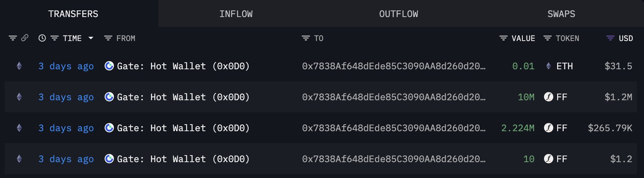Click FF token icon in $265.79K row
The width and height of the screenshot is (644, 178).
[x=548, y=128]
